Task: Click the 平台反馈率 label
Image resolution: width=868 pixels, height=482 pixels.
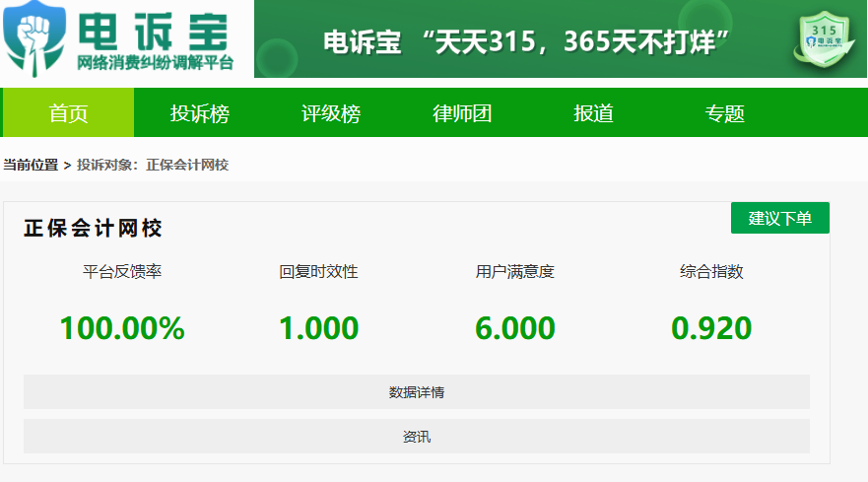Action: pos(122,271)
